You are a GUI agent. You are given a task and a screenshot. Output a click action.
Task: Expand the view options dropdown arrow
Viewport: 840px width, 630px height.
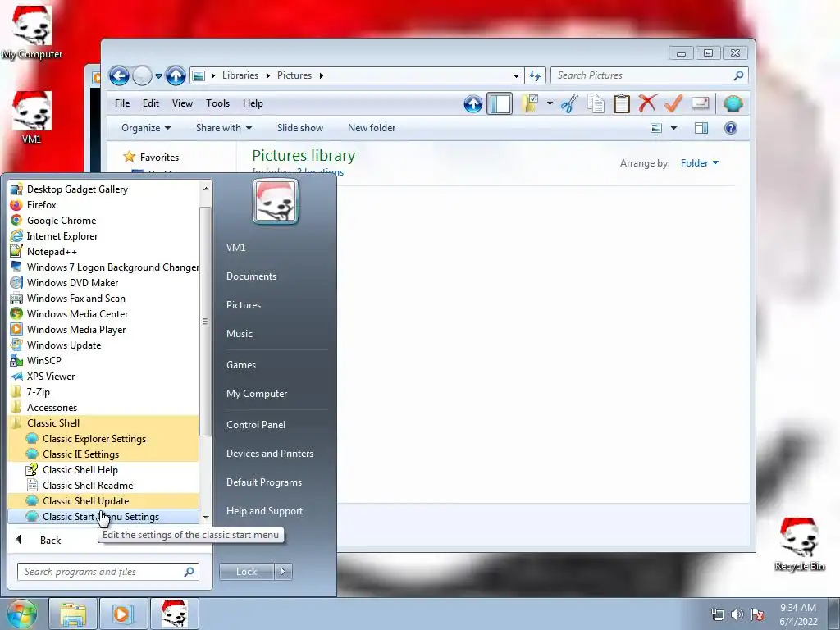pyautogui.click(x=674, y=128)
